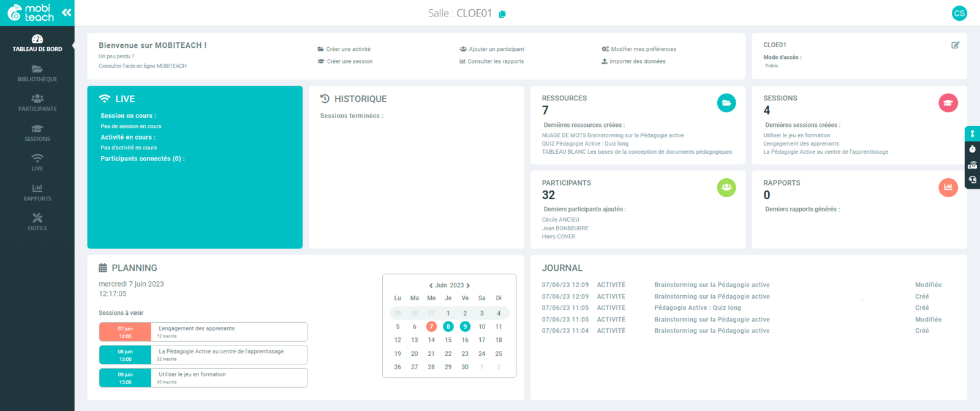Screen dimensions: 980x411
Task: Open the Live section in sidebar
Action: coord(37,162)
